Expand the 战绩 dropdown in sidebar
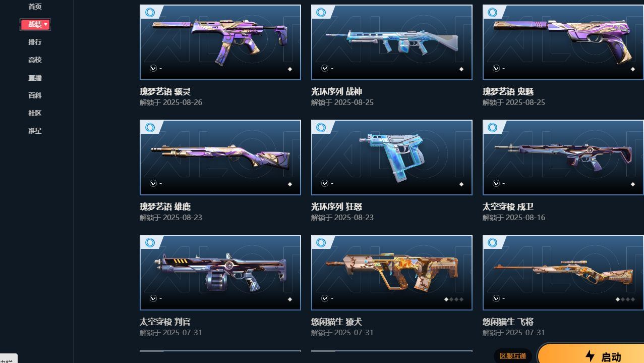 pos(35,24)
